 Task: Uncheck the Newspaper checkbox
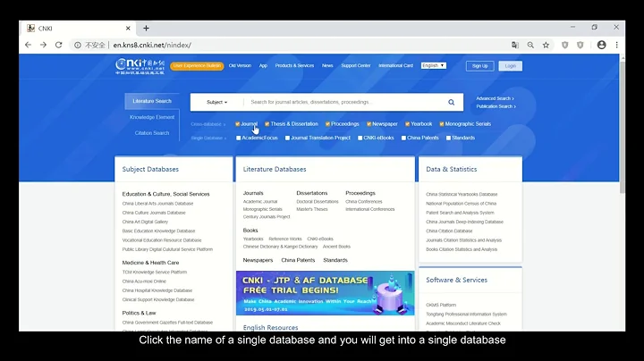click(x=369, y=124)
